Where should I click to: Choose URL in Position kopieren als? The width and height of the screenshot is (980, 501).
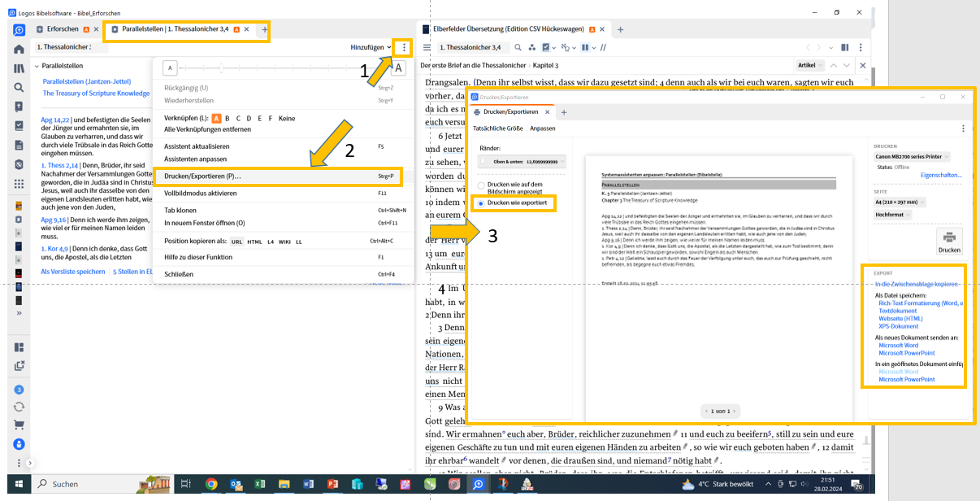pyautogui.click(x=237, y=242)
